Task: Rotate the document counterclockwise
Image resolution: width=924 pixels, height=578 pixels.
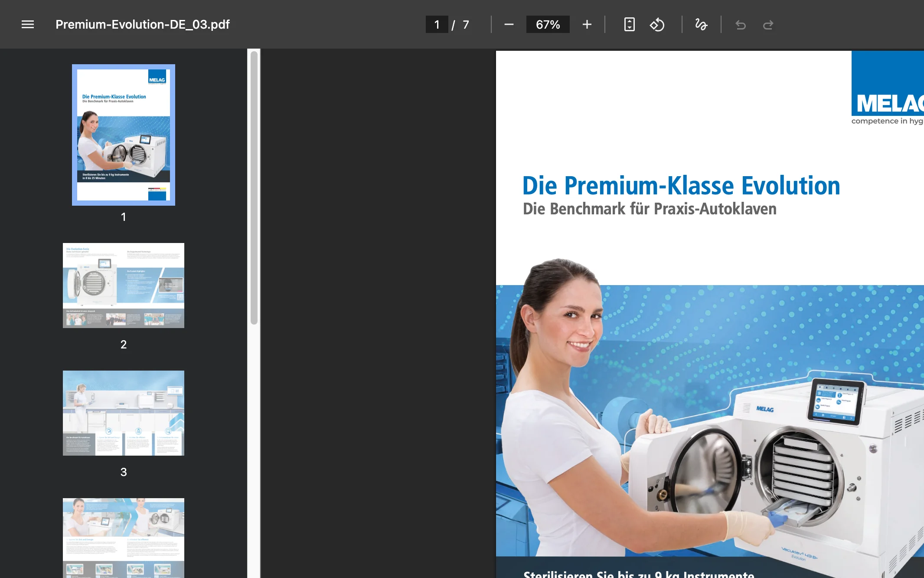Action: tap(657, 25)
